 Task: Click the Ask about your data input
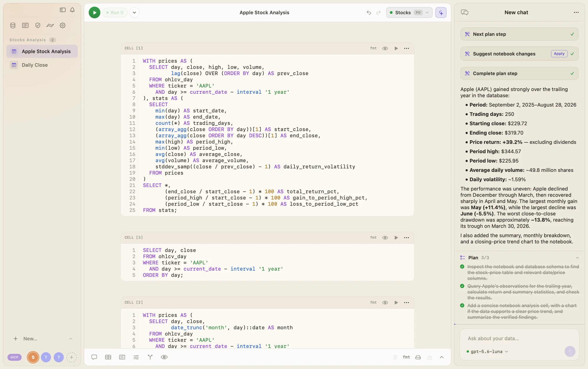pos(519,339)
